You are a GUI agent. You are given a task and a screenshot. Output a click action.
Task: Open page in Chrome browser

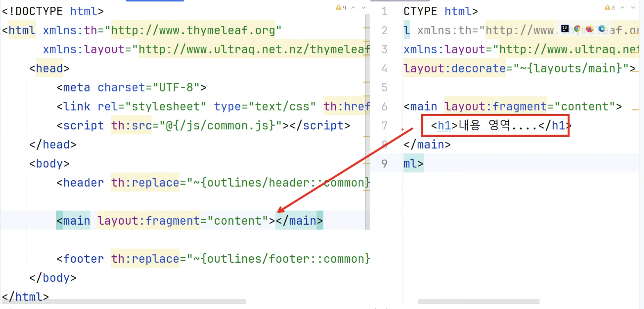577,29
